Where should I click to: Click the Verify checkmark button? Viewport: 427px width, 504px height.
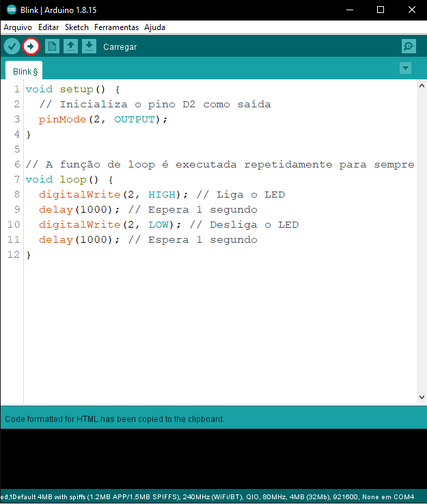[x=12, y=47]
